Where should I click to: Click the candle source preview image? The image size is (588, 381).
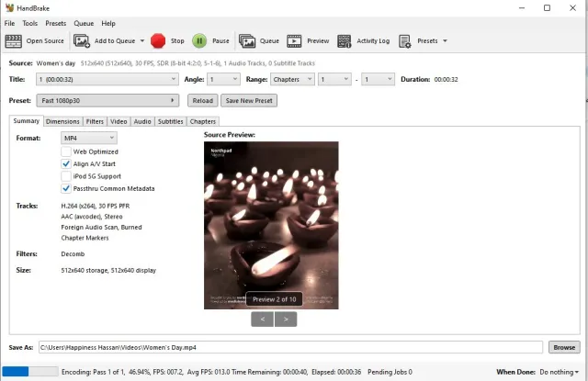tap(271, 225)
